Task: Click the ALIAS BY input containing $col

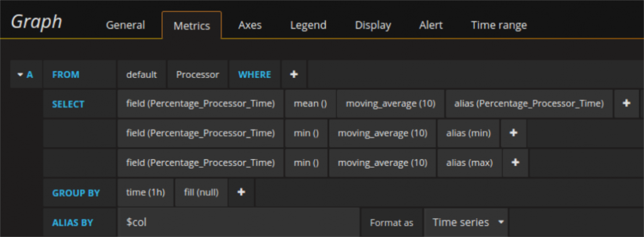Action: (x=238, y=222)
